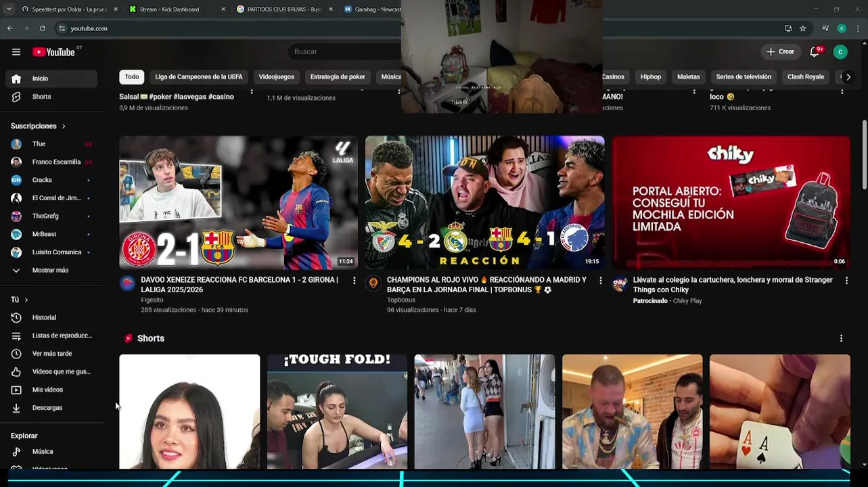
Task: Select Estrategia de poker chip
Action: (x=338, y=77)
